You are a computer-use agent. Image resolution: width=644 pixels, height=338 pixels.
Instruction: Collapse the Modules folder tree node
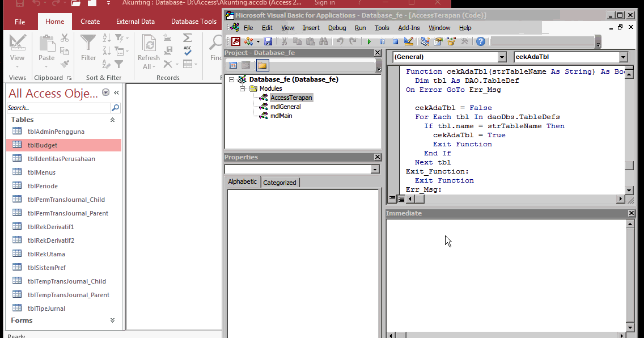click(243, 88)
